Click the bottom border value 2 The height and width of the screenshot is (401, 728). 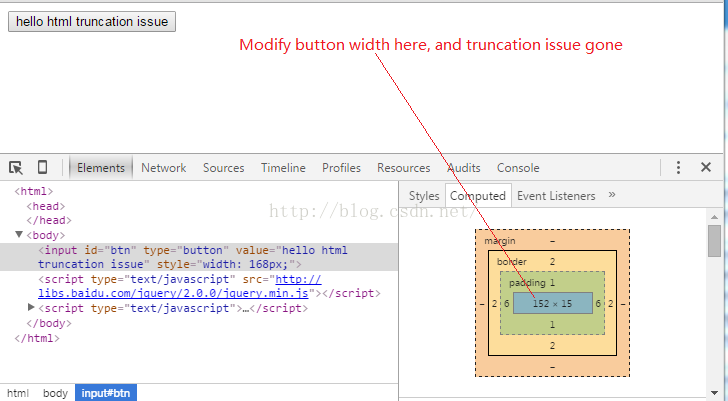pyautogui.click(x=552, y=345)
